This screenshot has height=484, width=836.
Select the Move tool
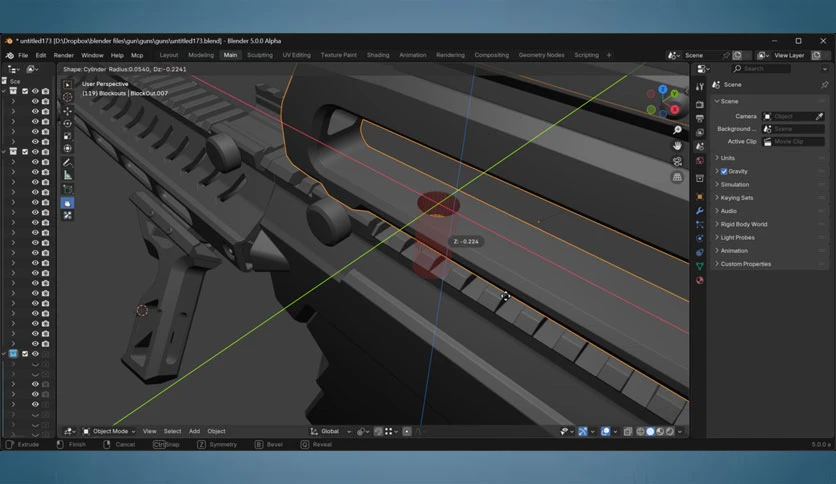[67, 111]
